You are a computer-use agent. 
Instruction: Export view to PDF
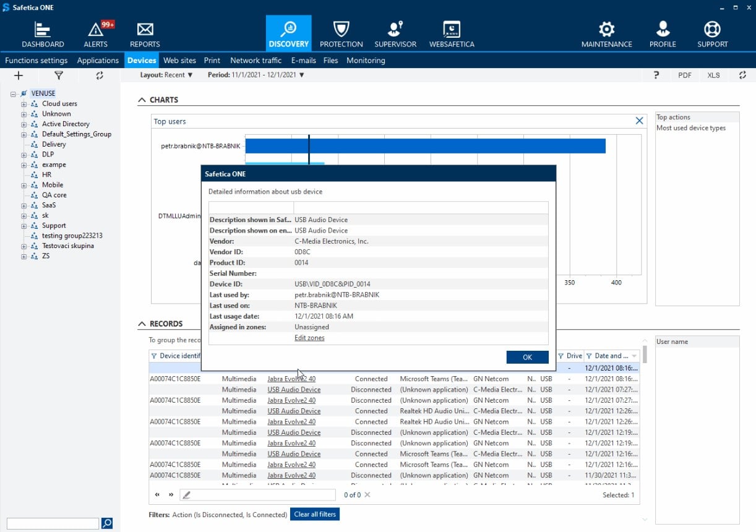[x=685, y=75]
